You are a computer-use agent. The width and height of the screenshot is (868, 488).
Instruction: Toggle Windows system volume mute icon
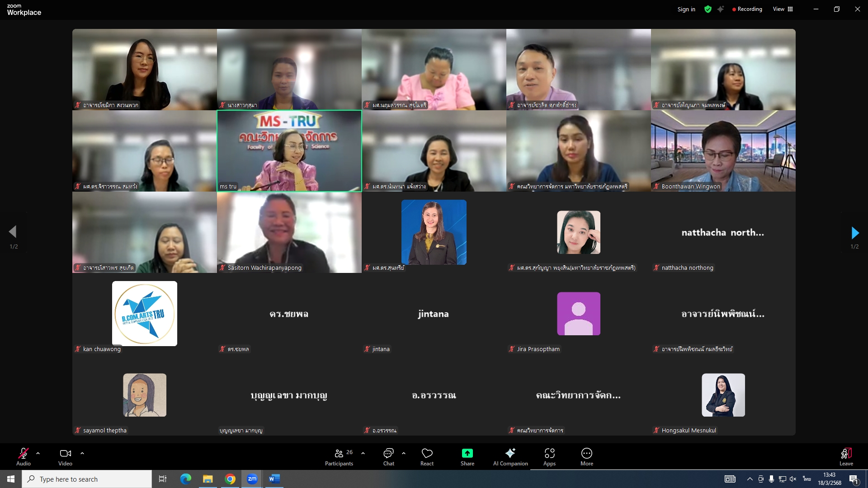793,479
